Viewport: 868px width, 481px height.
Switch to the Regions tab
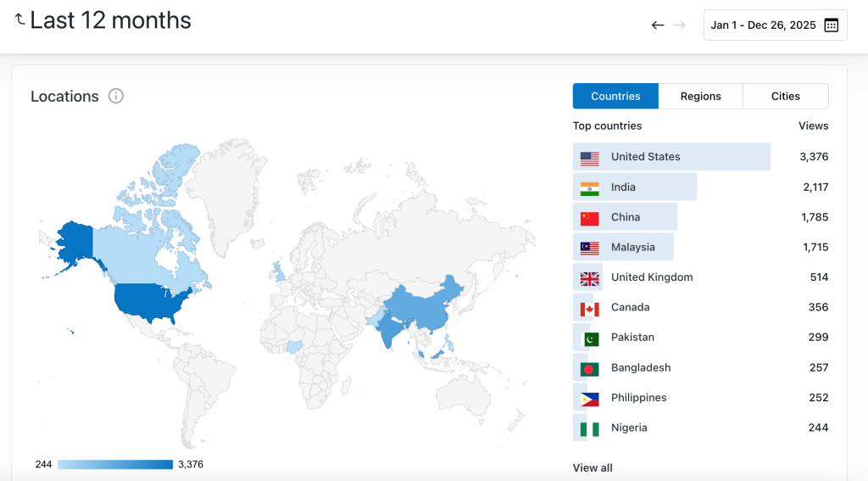[x=700, y=97]
